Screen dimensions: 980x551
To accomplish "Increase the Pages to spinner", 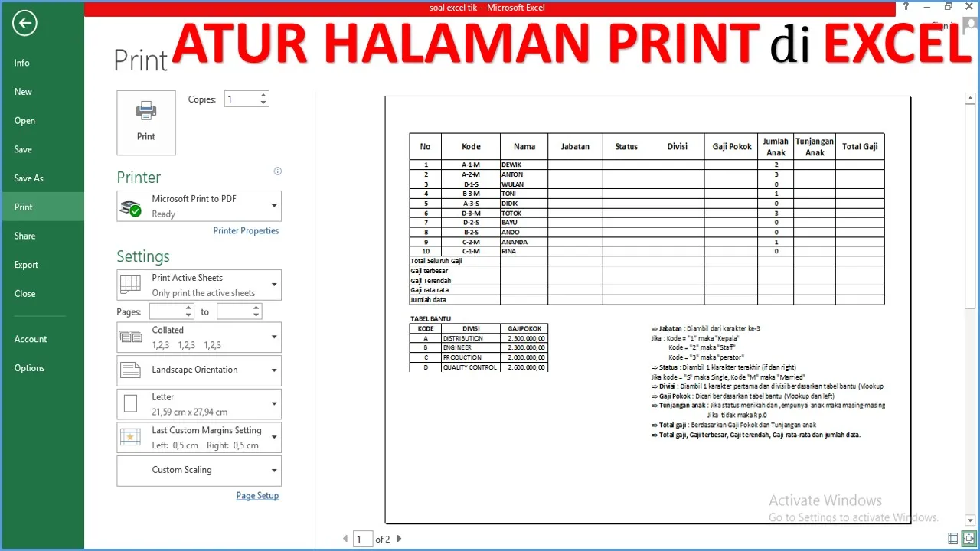I will point(256,308).
